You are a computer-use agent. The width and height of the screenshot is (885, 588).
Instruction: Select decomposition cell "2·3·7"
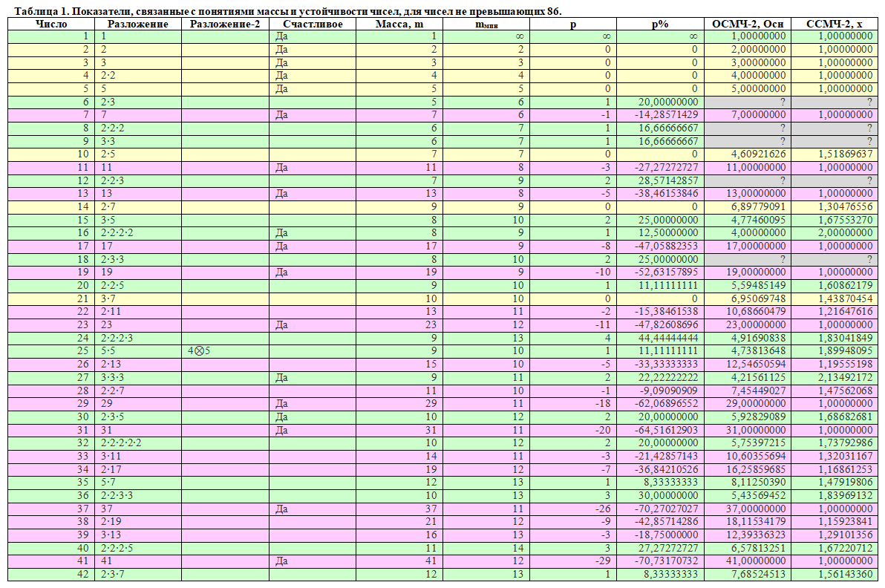click(113, 574)
